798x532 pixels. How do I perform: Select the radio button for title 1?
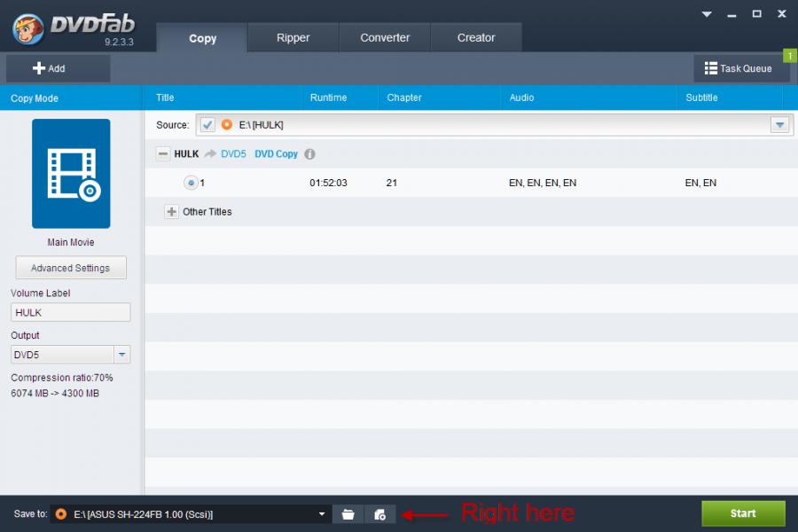[x=191, y=183]
